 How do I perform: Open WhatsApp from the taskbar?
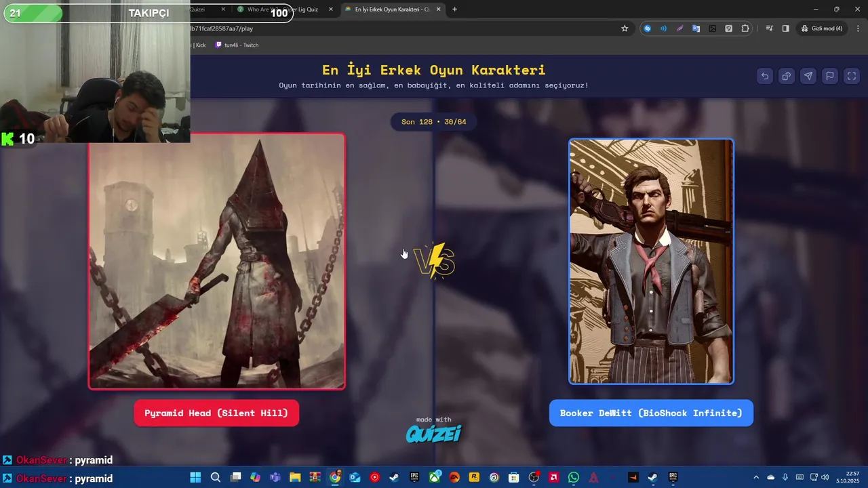(574, 477)
